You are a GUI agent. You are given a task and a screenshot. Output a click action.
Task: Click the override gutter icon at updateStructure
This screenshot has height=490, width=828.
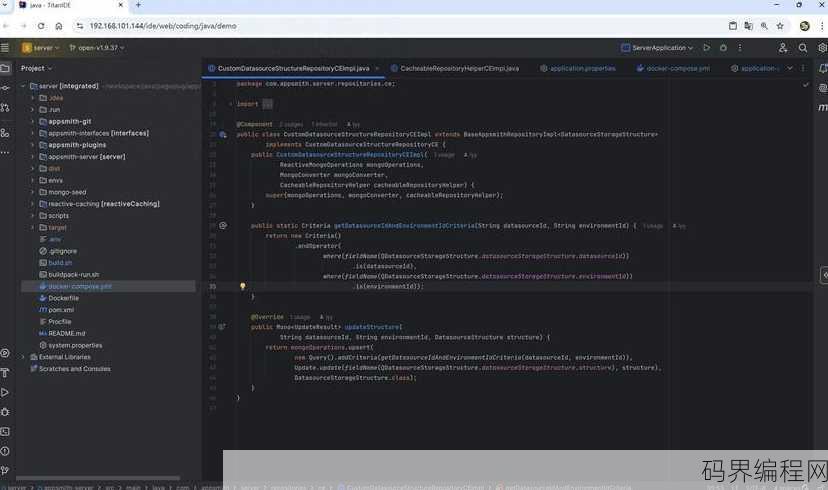point(222,327)
